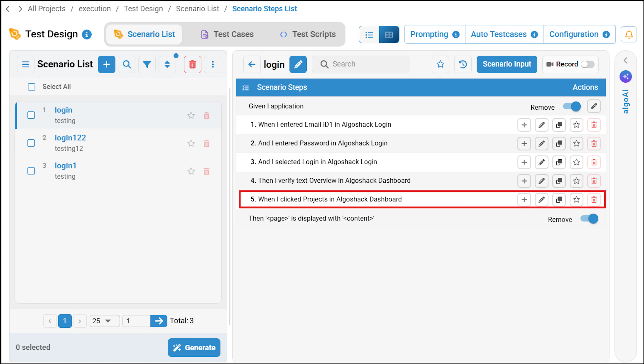Add step after step 1 Email ID1
This screenshot has height=364, width=644.
[524, 125]
